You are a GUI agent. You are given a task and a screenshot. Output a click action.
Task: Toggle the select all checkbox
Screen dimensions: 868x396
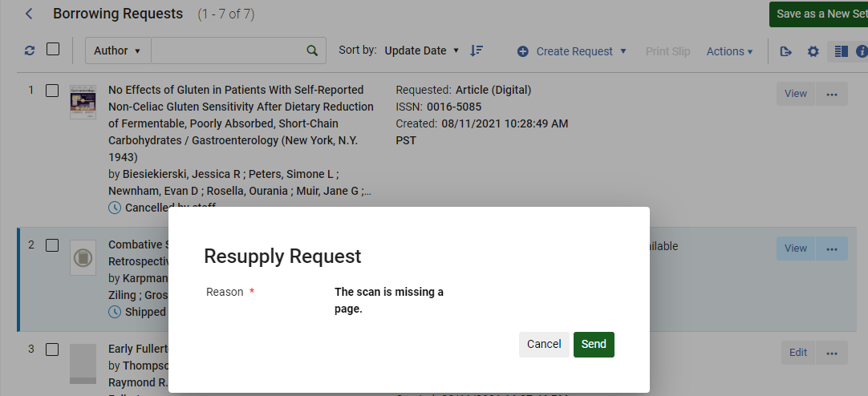click(53, 50)
